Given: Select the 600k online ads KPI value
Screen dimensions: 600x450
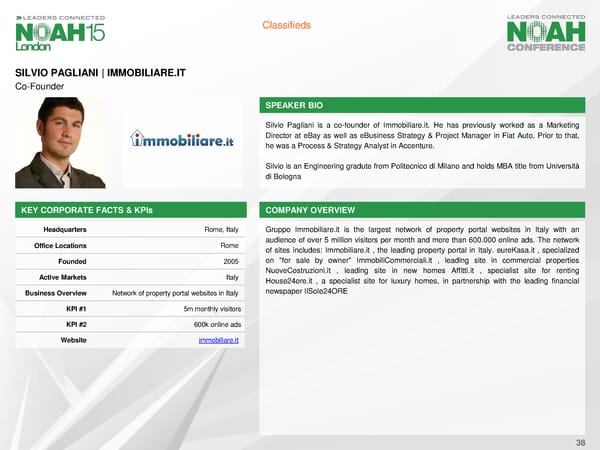Looking at the screenshot, I should point(215,325).
